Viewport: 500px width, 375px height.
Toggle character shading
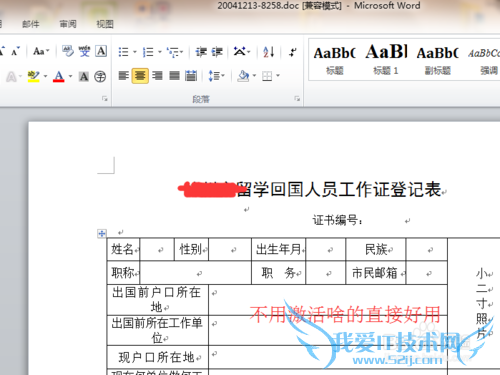[x=84, y=77]
